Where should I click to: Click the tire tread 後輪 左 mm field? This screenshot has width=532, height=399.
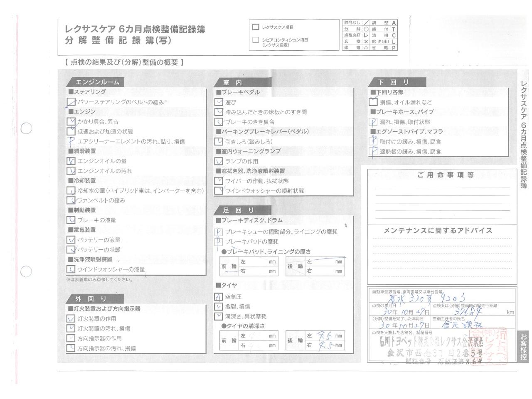325,336
